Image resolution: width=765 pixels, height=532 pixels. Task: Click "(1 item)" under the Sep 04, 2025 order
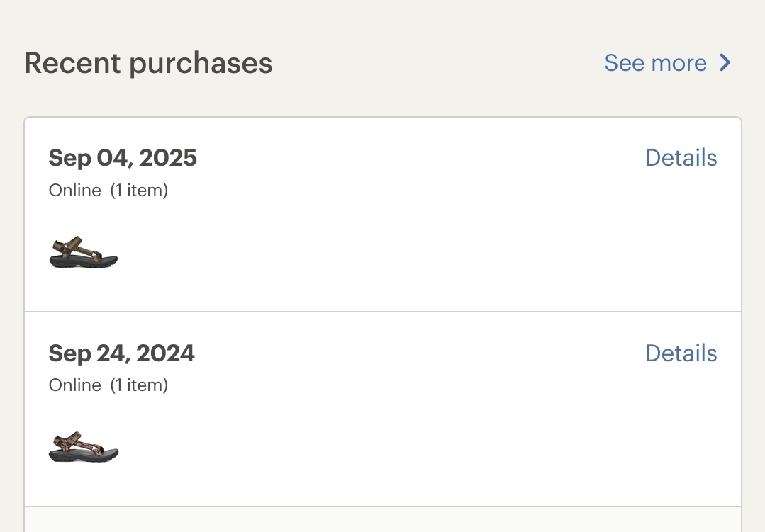139,191
